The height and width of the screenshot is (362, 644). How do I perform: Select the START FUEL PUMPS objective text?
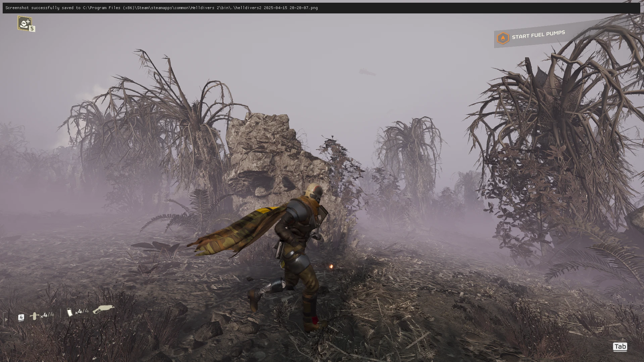[538, 35]
